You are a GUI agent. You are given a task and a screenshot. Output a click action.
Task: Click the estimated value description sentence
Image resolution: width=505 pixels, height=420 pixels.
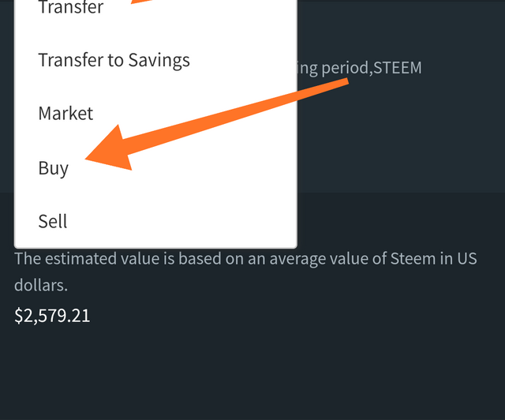point(245,260)
